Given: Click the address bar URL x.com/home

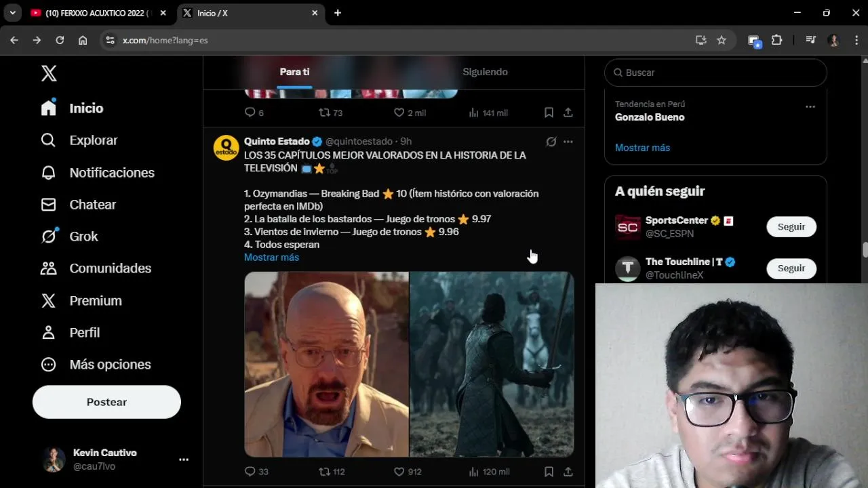Looking at the screenshot, I should pos(165,41).
